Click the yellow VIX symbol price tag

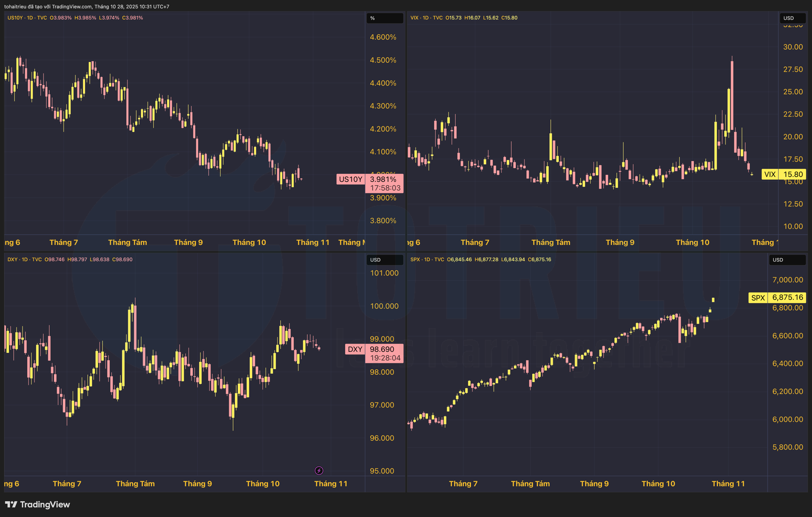click(x=769, y=174)
